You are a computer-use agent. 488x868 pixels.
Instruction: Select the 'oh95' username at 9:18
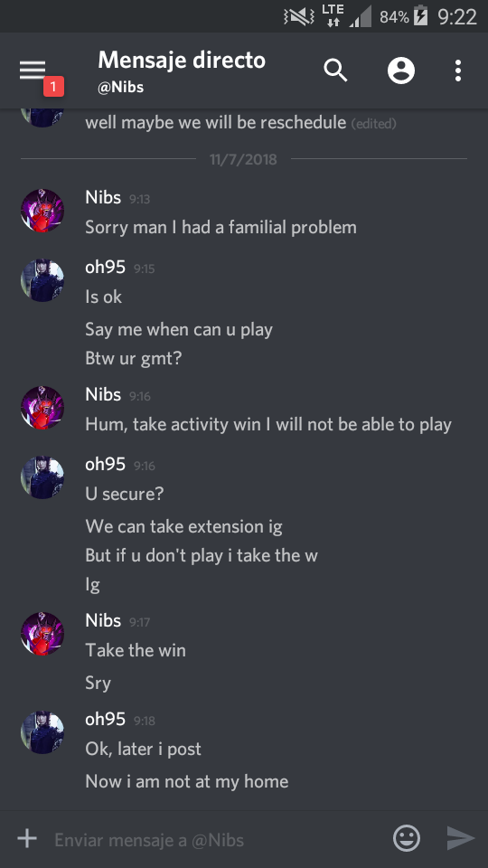click(105, 719)
